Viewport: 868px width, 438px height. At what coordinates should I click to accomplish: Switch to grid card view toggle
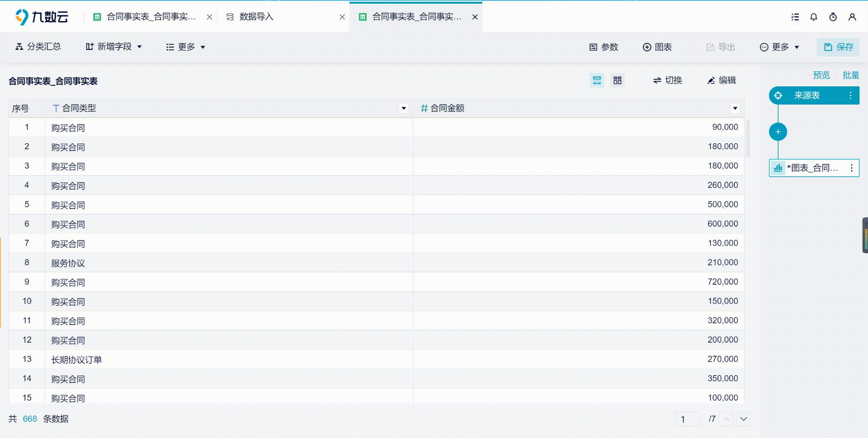[x=617, y=80]
